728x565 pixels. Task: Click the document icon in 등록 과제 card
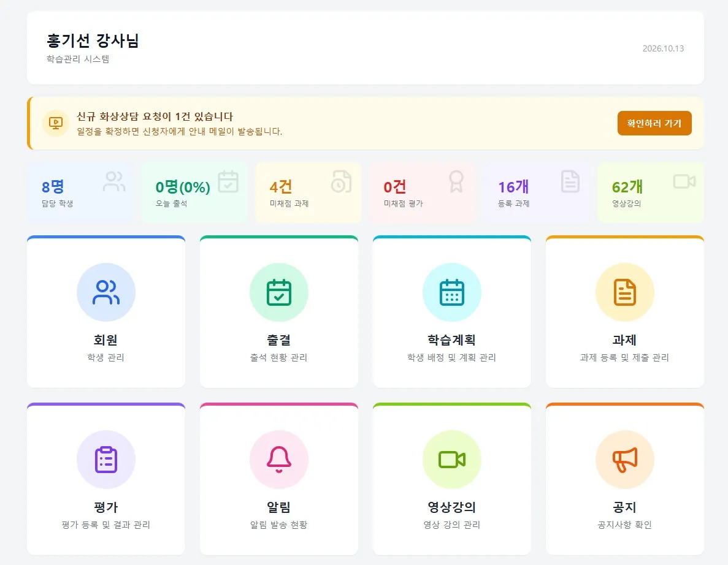[x=570, y=181]
